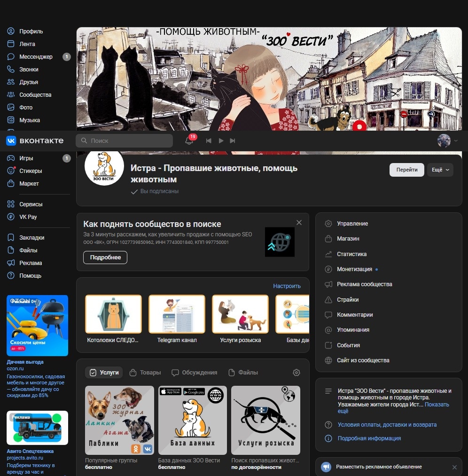Click the ВКонтакте logo
Viewport: 468px width, 476px height.
point(35,140)
